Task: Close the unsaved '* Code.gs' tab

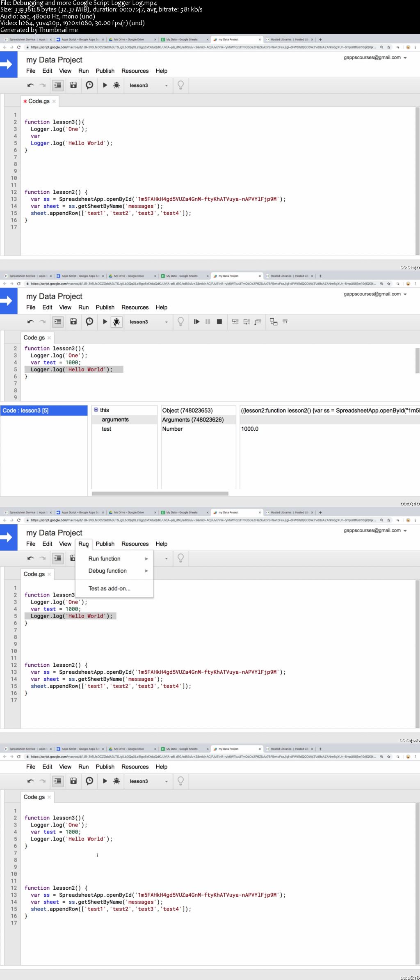Action: (x=54, y=101)
